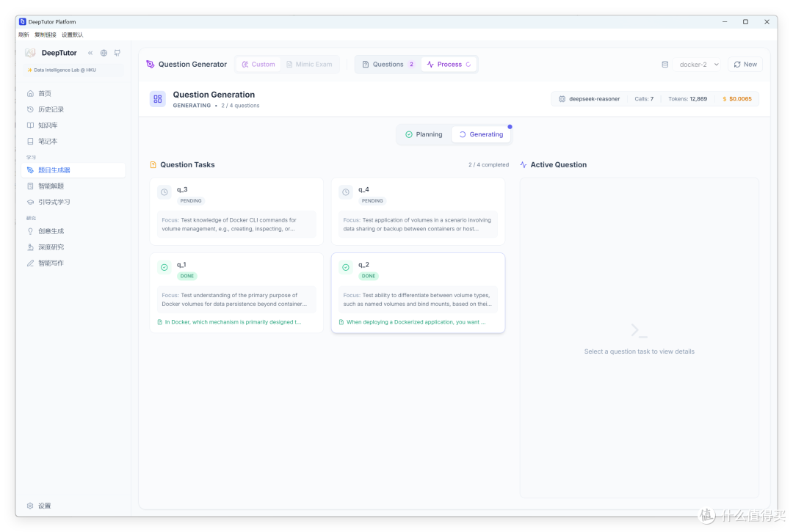This screenshot has width=793, height=532.
Task: Click the globe language icon
Action: 104,53
